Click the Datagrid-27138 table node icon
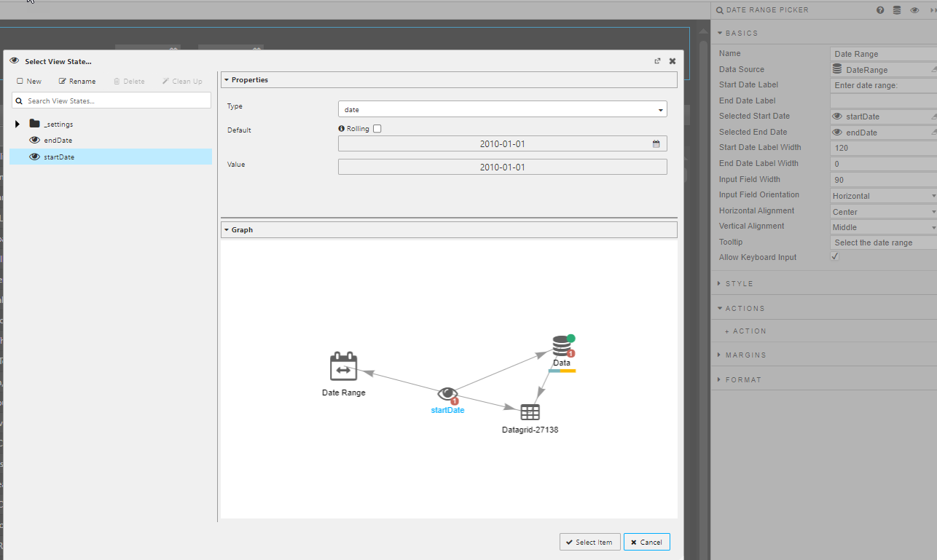This screenshot has width=937, height=560. (530, 412)
